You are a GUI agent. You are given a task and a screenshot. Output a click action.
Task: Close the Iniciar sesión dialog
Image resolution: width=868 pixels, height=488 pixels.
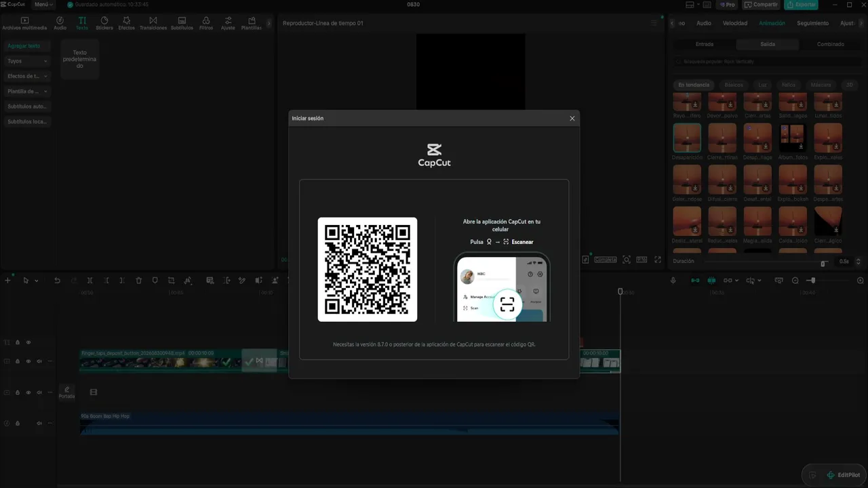[x=572, y=119]
